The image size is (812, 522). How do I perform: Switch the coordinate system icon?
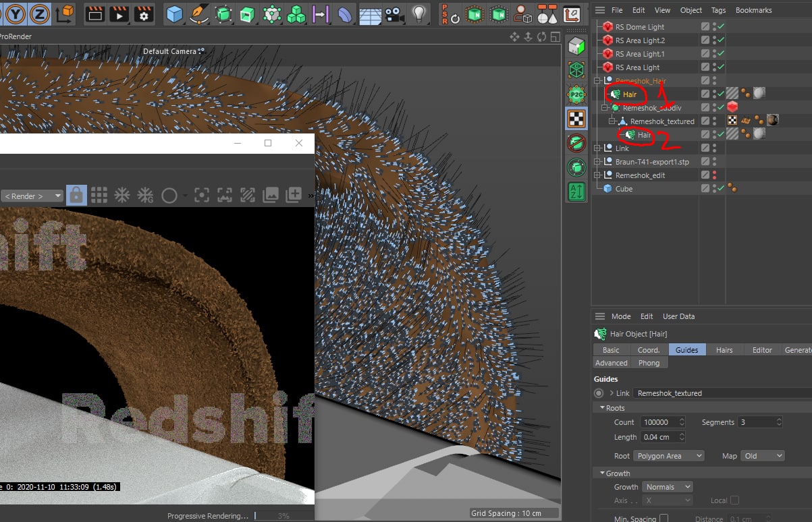pos(65,13)
